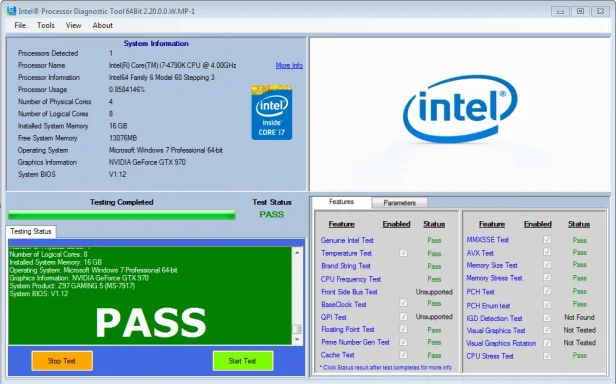The image size is (616, 384).
Task: Click the Memory Stress Test label
Action: pyautogui.click(x=494, y=278)
